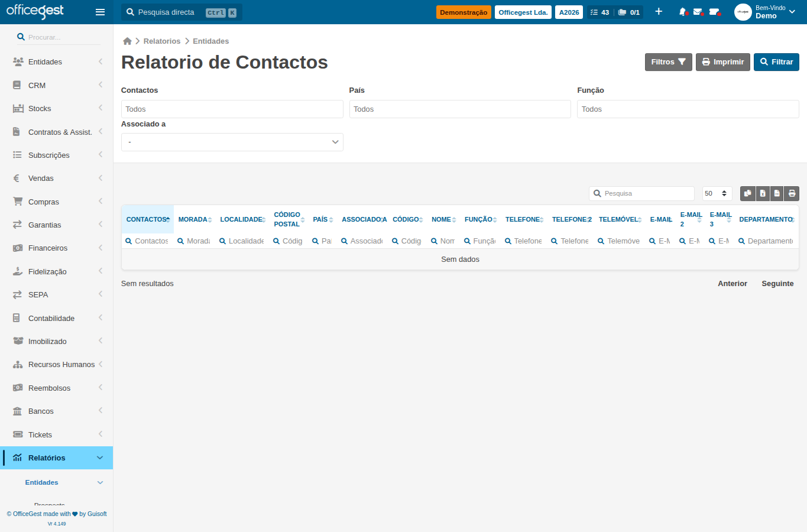This screenshot has height=532, width=807.
Task: Open the Associado a dropdown
Action: (232, 142)
